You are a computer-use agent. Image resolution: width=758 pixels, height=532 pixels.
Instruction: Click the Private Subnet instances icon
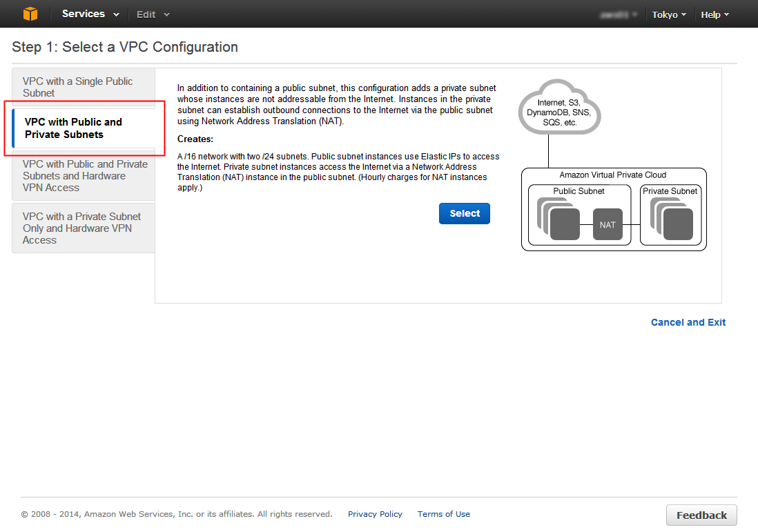pos(672,219)
